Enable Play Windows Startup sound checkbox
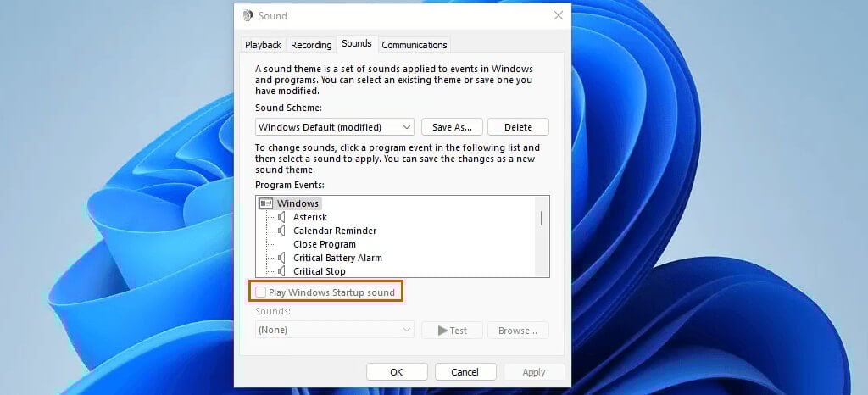Viewport: 868px width, 395px height. (x=261, y=292)
